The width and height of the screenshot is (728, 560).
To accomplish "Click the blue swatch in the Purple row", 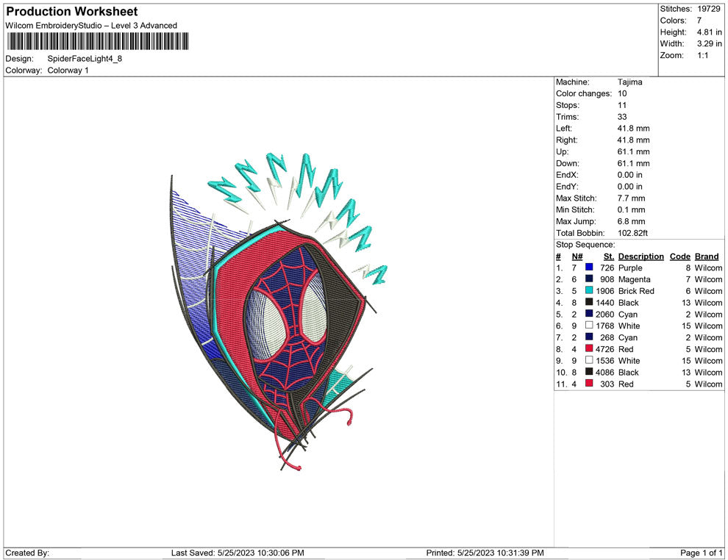I will 589,267.
